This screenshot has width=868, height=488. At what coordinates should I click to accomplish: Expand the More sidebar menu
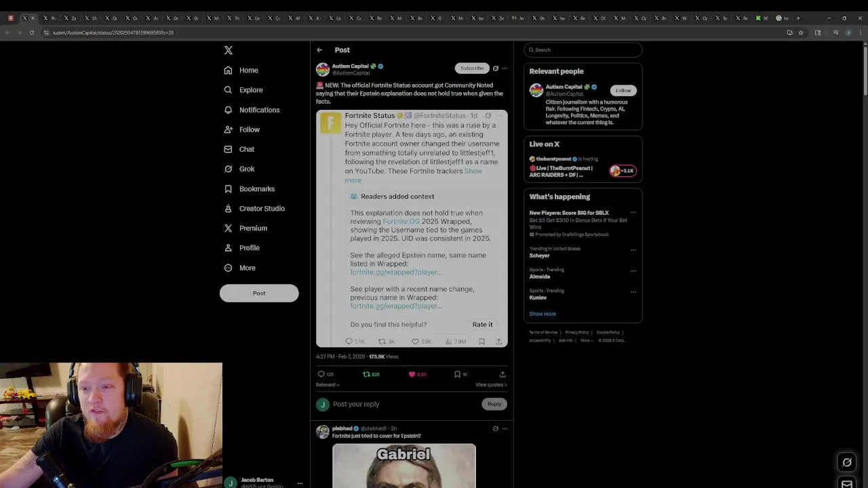[240, 268]
